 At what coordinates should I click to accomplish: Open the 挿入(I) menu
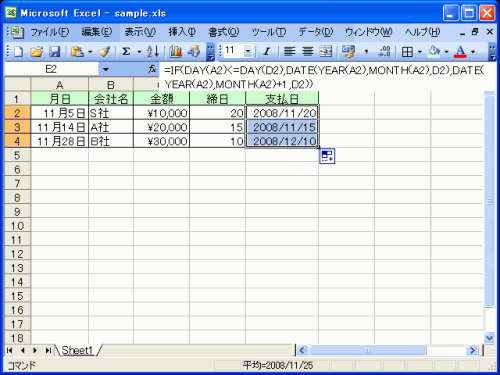[x=182, y=32]
